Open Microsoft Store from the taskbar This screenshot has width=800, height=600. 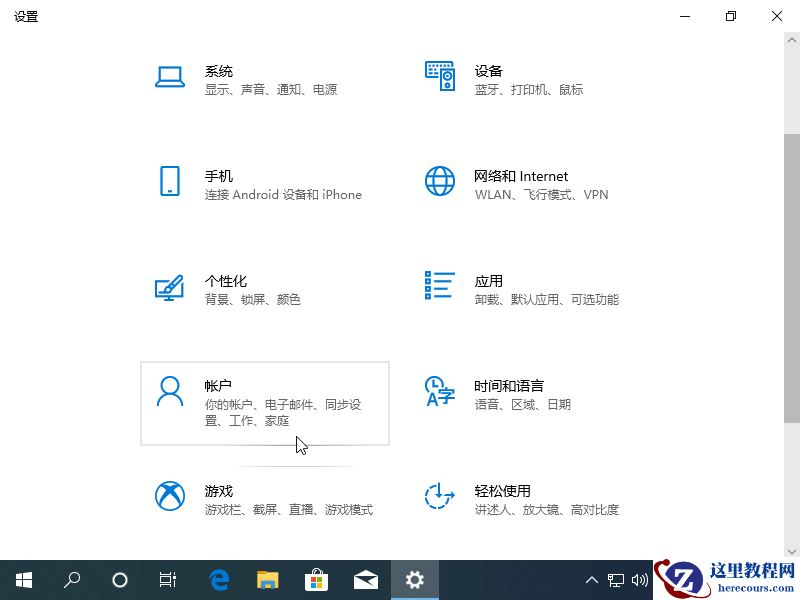(316, 579)
